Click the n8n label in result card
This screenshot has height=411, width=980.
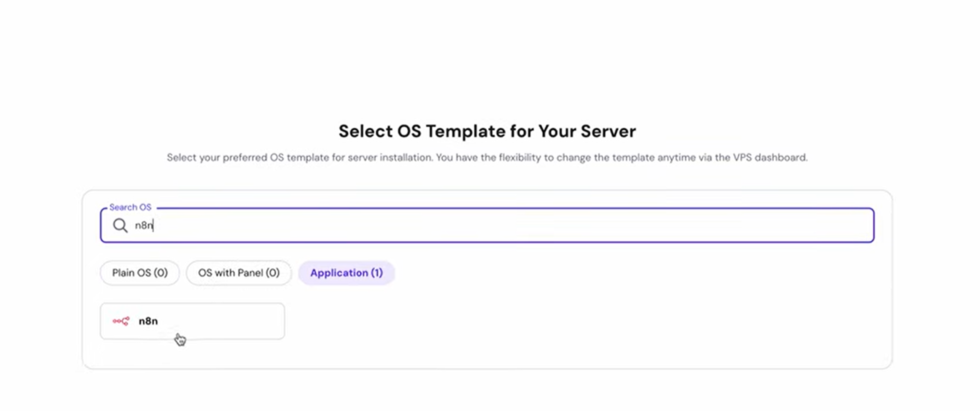(148, 321)
